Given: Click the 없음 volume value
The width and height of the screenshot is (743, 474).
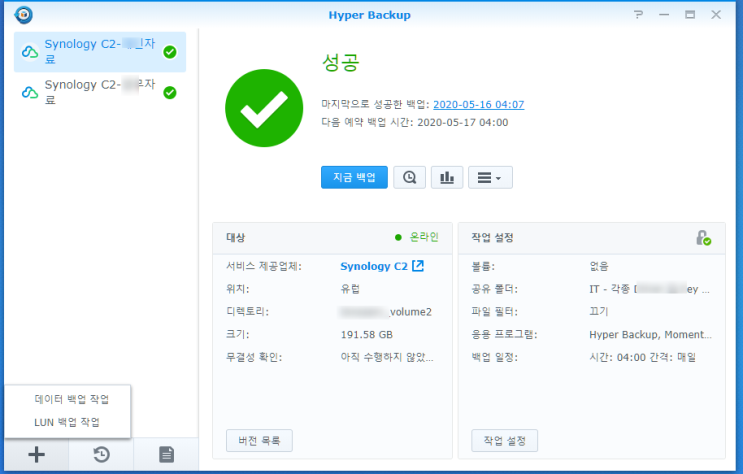Looking at the screenshot, I should pyautogui.click(x=598, y=266).
